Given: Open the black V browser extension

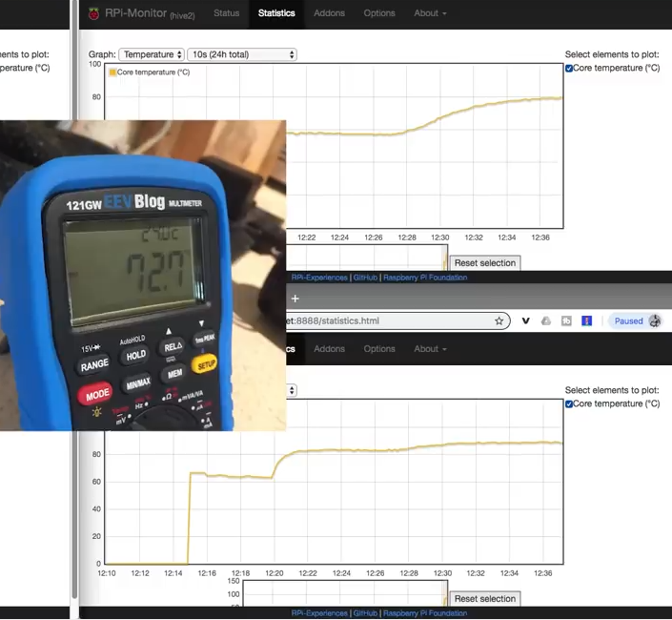Looking at the screenshot, I should point(526,321).
